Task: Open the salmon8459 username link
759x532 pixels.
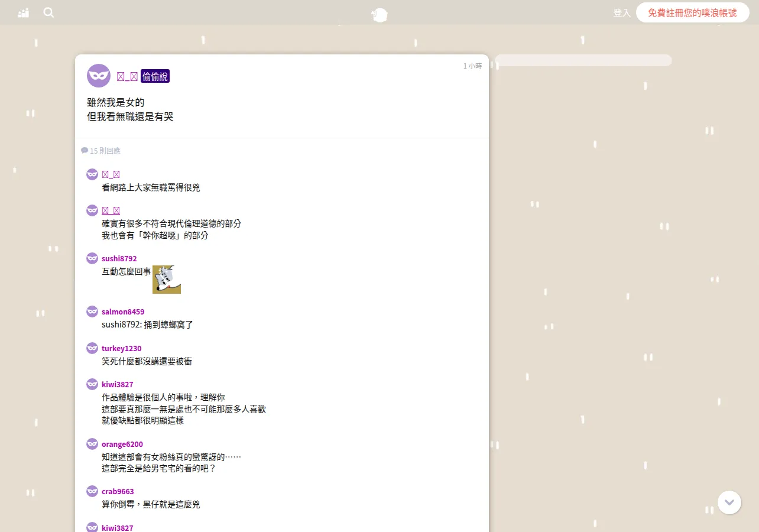Action: (x=123, y=312)
